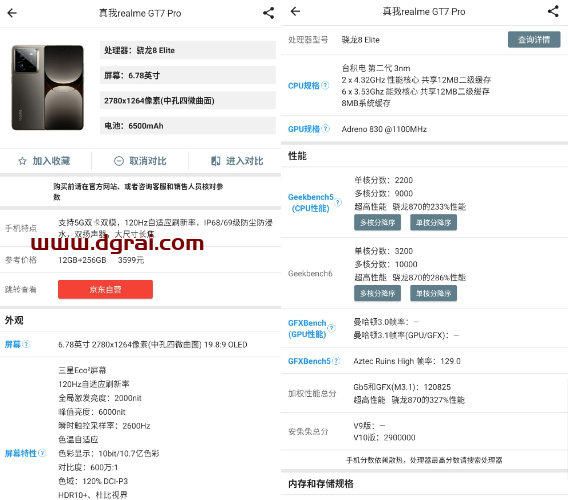Click the 台积电 第二代 3nm text

click(376, 68)
